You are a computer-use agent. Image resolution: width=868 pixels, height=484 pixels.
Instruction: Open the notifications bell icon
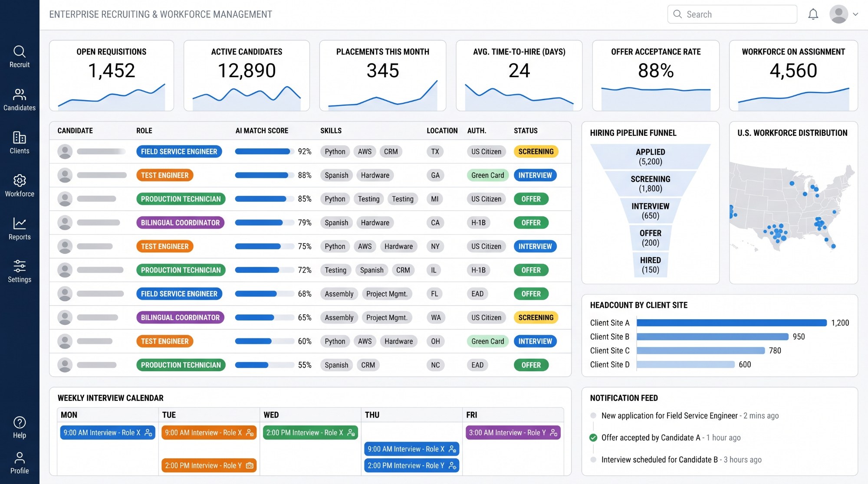(813, 14)
